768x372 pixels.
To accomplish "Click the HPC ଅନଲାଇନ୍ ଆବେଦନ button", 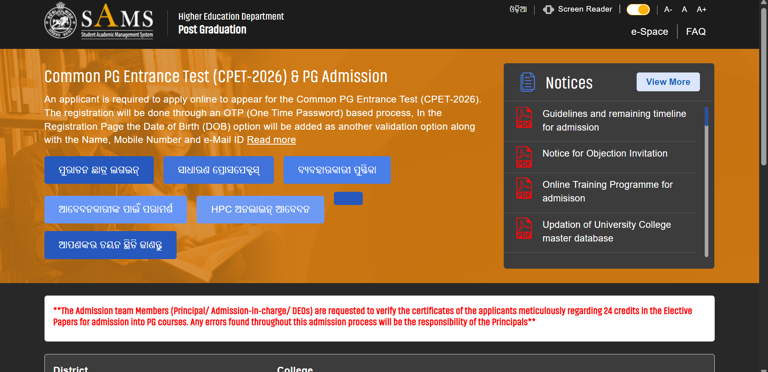I will click(260, 209).
